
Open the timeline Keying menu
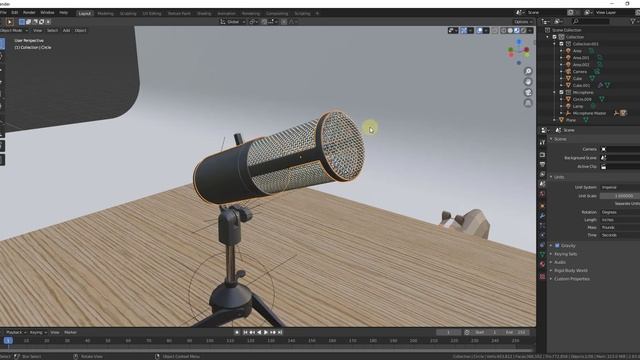tap(38, 332)
